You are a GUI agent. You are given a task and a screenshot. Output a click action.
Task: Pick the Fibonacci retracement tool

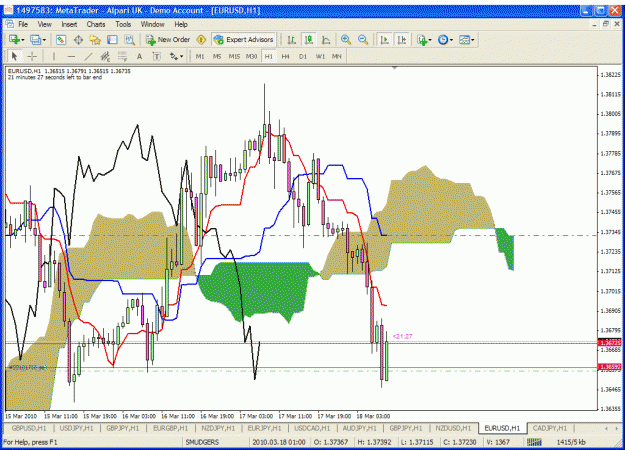tap(122, 57)
